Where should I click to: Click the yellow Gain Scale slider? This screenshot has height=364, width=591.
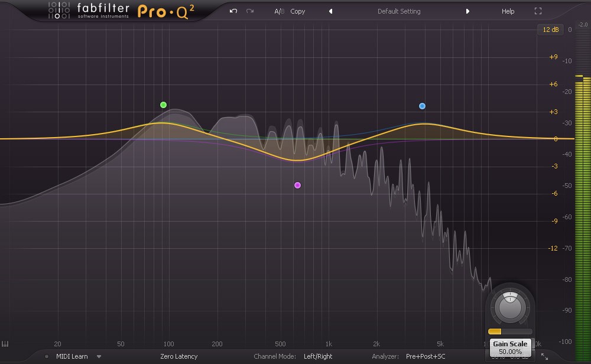(510, 331)
